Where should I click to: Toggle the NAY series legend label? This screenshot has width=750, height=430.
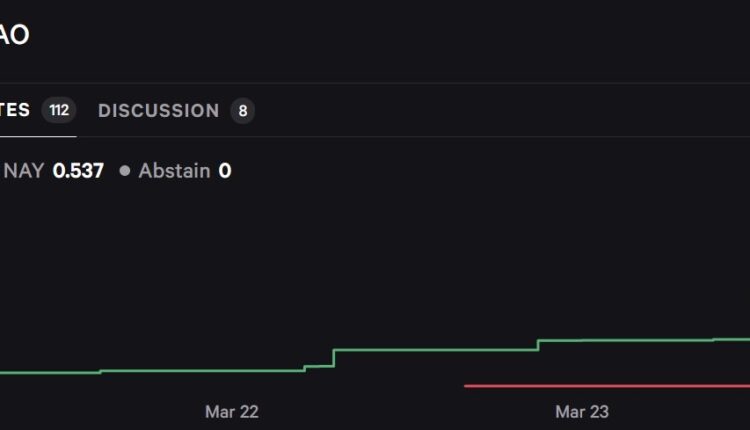point(23,171)
